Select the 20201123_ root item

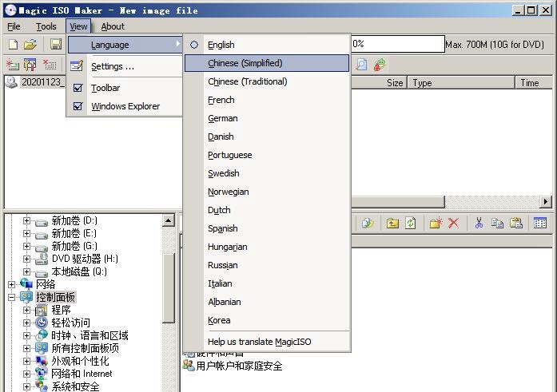pyautogui.click(x=42, y=82)
